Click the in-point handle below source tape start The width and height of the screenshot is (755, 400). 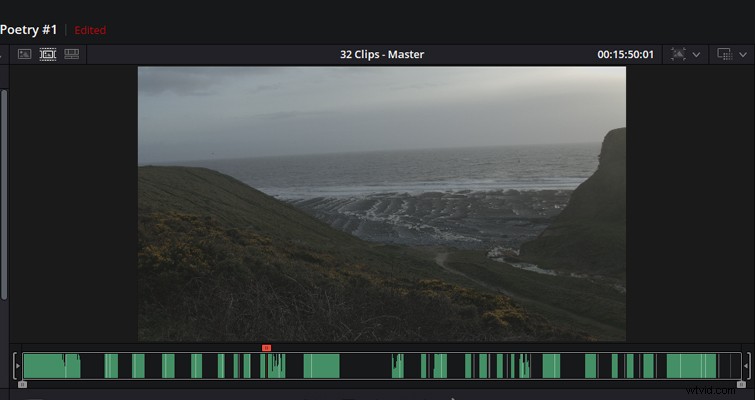tap(22, 384)
